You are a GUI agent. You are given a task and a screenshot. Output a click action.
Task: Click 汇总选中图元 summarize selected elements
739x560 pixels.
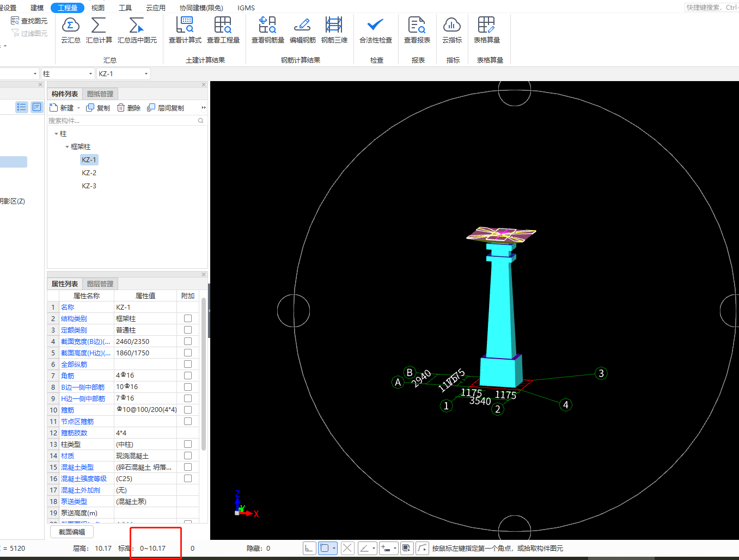point(137,30)
